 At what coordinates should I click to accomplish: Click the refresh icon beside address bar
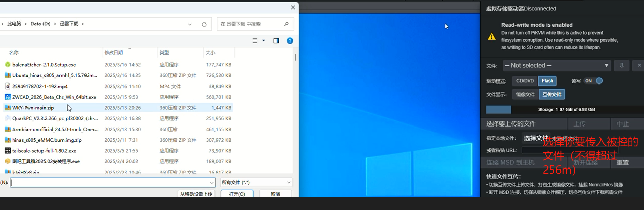[204, 24]
